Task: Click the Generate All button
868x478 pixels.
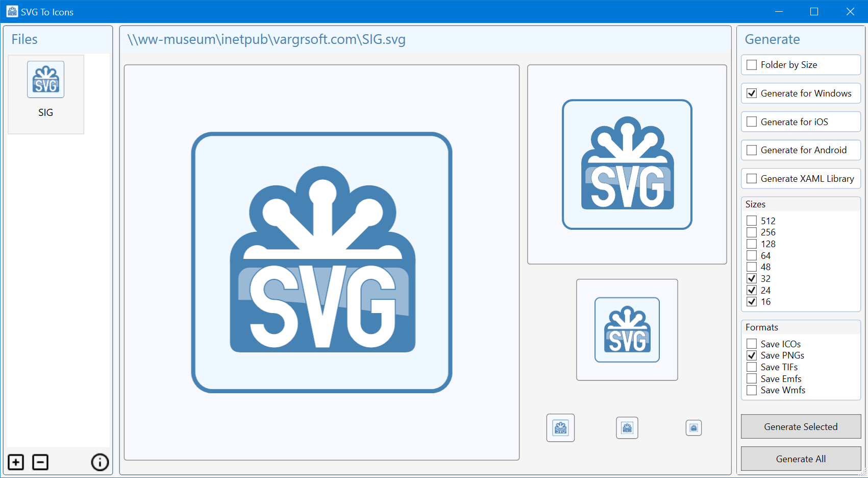Action: (801, 459)
